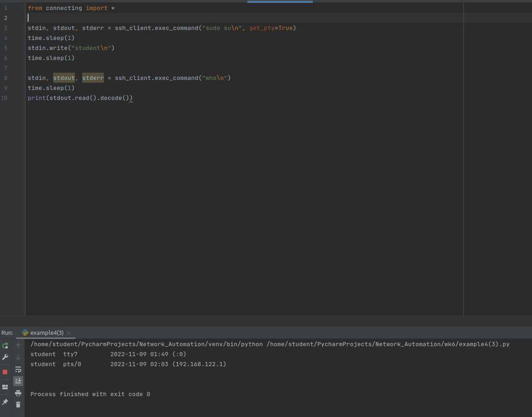
Task: Toggle soft-wrap in console output
Action: click(18, 369)
